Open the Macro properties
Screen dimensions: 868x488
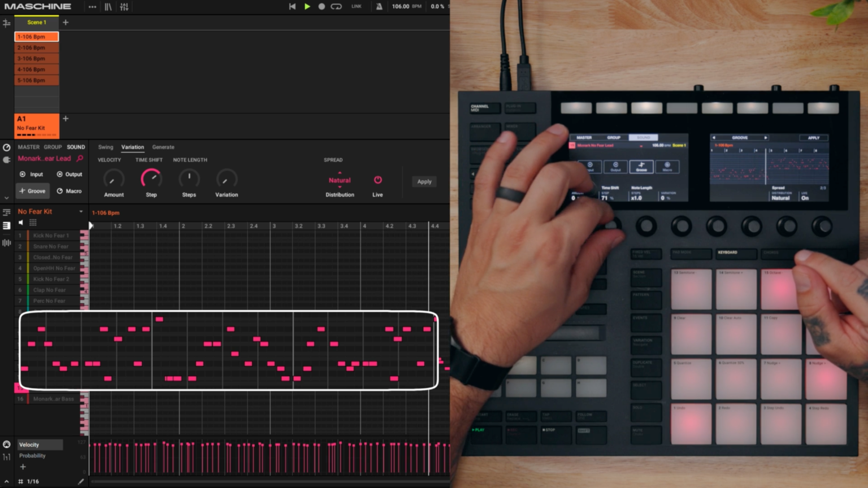coord(69,191)
